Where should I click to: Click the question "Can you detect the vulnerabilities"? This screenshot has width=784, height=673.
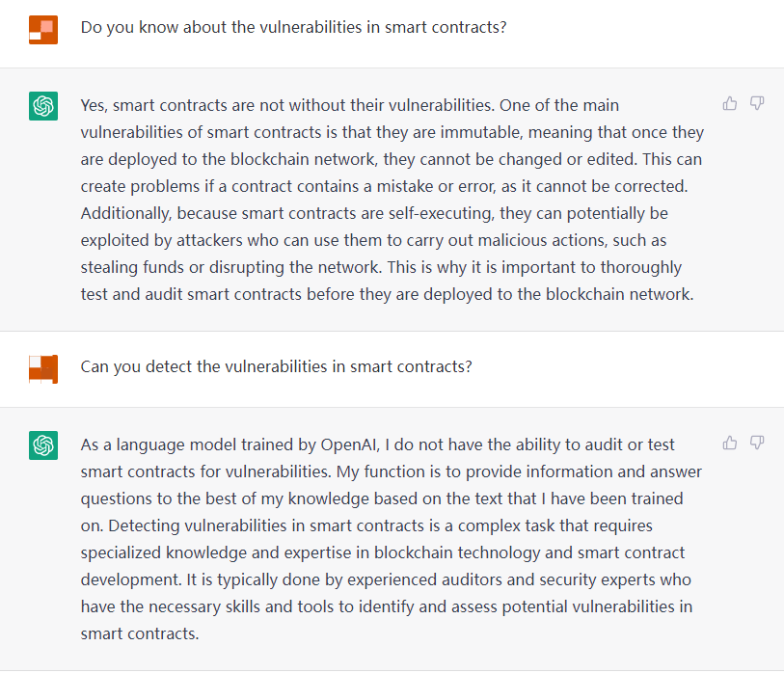(276, 366)
